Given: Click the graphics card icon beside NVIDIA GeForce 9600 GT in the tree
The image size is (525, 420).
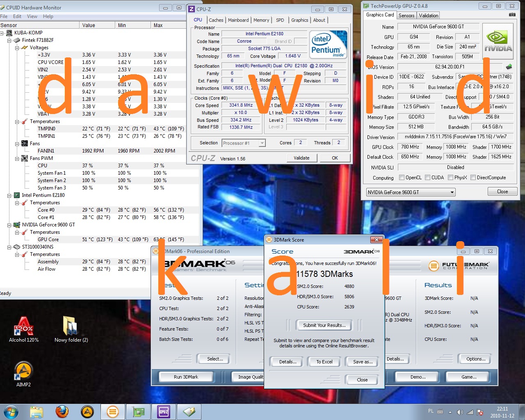Looking at the screenshot, I should pos(17,225).
